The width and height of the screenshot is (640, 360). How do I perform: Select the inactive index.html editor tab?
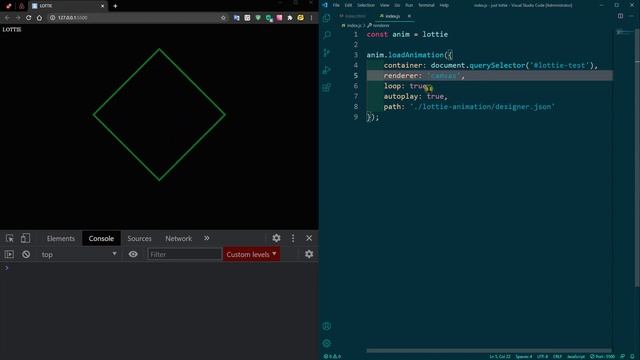353,16
